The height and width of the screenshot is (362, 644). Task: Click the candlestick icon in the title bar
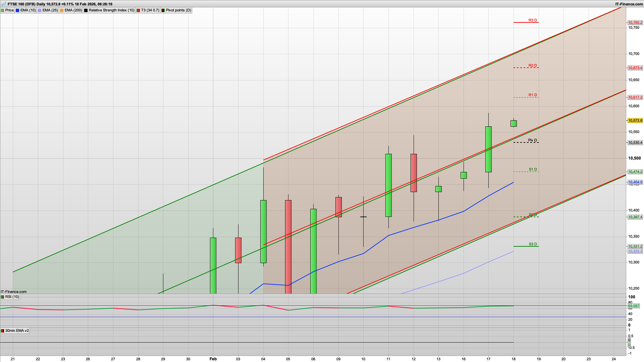coord(3,4)
